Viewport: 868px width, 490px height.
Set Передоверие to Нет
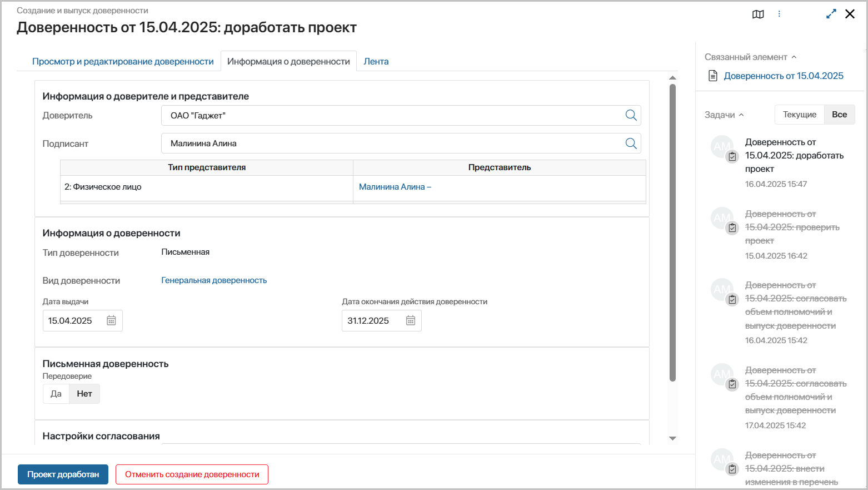coord(84,394)
